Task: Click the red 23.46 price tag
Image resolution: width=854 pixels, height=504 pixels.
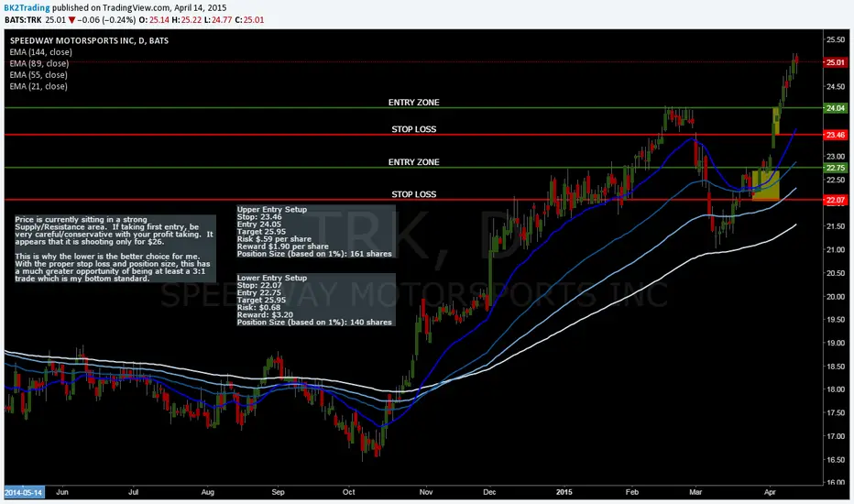Action: tap(836, 135)
